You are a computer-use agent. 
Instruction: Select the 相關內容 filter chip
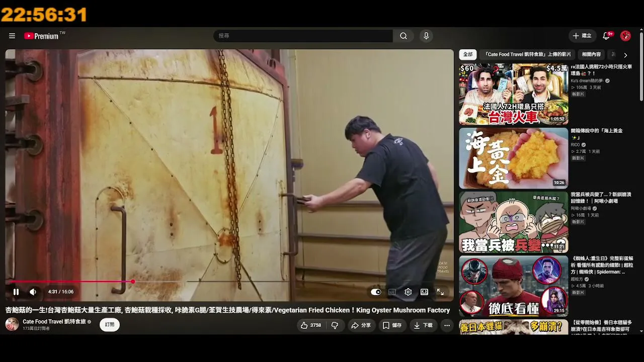(591, 54)
